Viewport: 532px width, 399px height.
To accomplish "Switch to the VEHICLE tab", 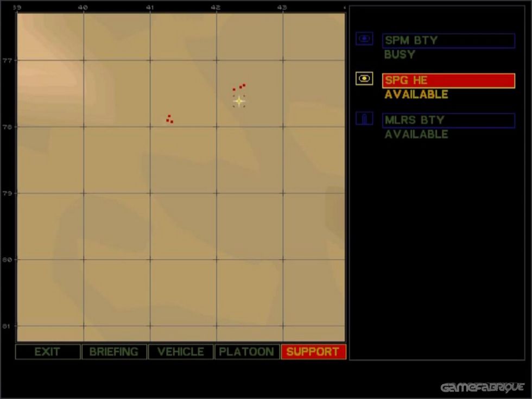I will 180,352.
